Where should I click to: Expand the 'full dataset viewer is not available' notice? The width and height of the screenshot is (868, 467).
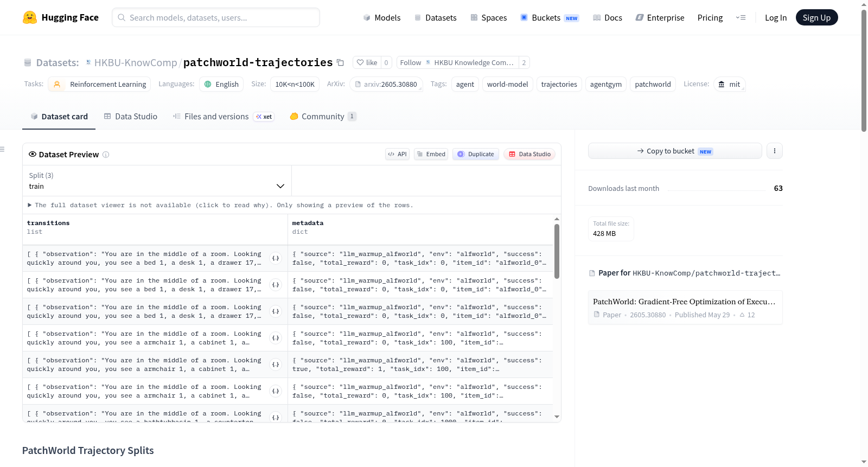[220, 206]
